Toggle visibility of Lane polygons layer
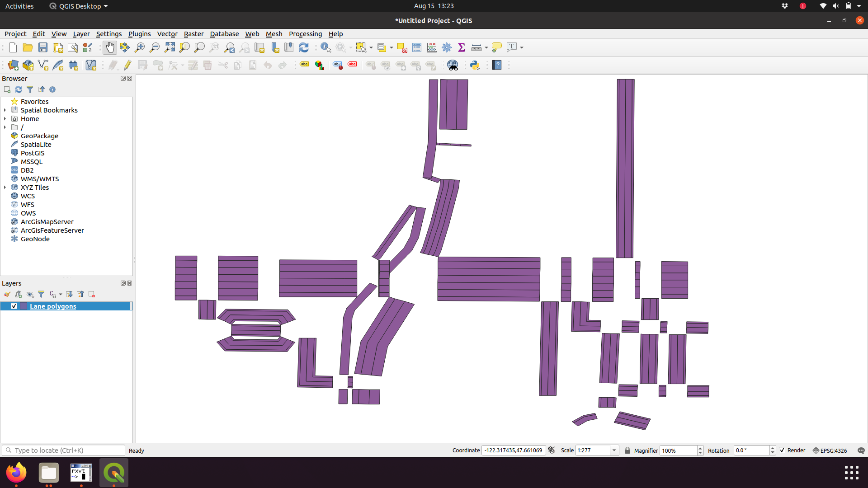This screenshot has width=868, height=488. click(14, 306)
